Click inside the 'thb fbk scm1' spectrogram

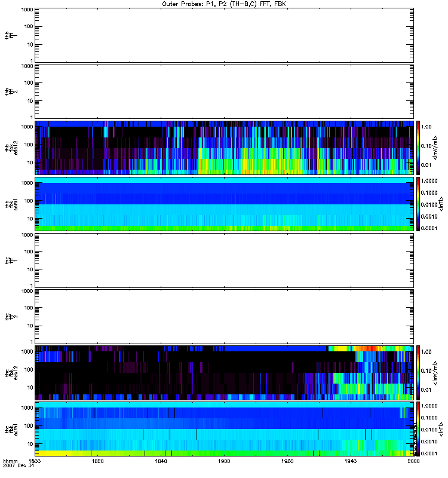click(x=225, y=204)
